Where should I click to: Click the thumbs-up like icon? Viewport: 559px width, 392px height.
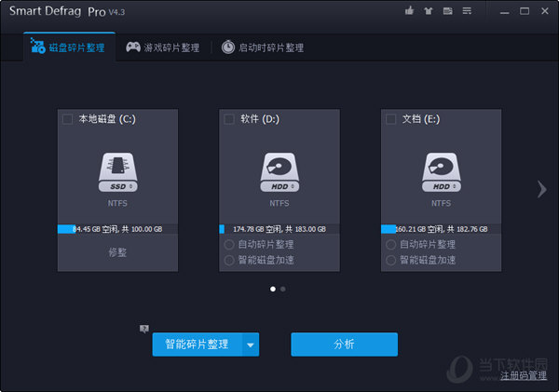tap(409, 10)
